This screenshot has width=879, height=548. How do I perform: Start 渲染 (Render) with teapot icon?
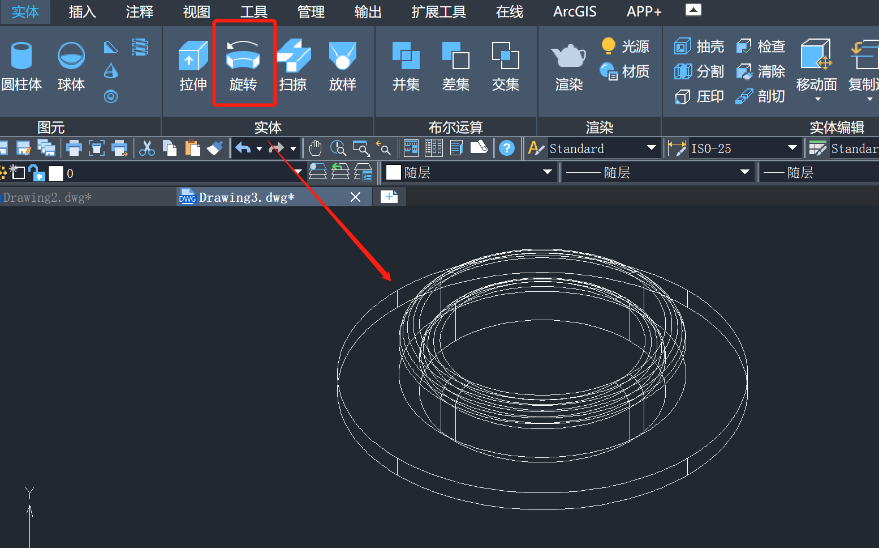[x=569, y=66]
